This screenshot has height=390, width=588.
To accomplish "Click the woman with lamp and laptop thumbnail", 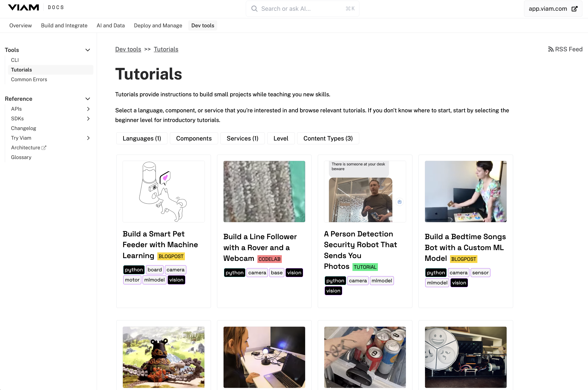I will pos(264,357).
